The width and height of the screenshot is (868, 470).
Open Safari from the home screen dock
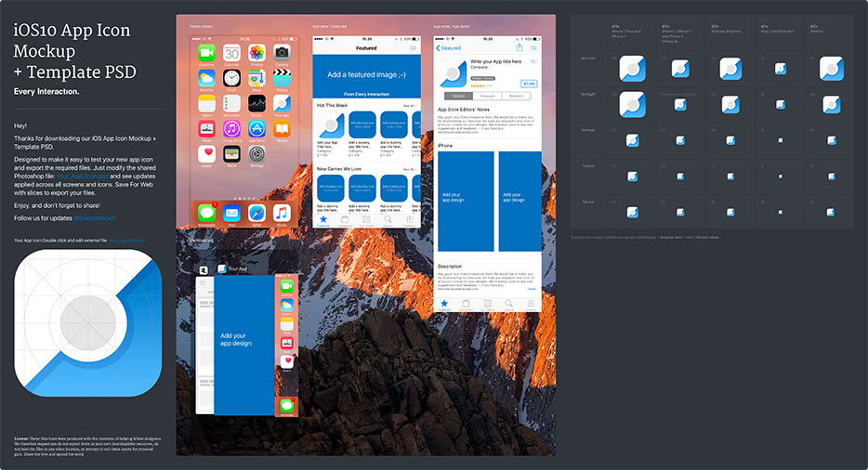(x=256, y=213)
